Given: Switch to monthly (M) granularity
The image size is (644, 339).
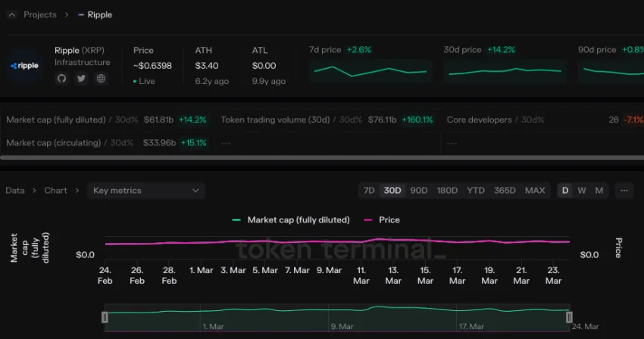Looking at the screenshot, I should tap(599, 191).
